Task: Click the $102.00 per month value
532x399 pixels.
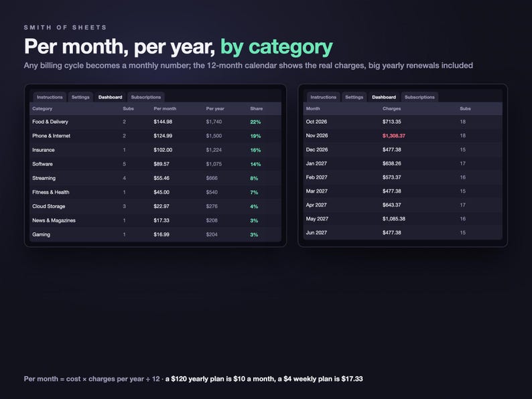Action: (x=163, y=150)
